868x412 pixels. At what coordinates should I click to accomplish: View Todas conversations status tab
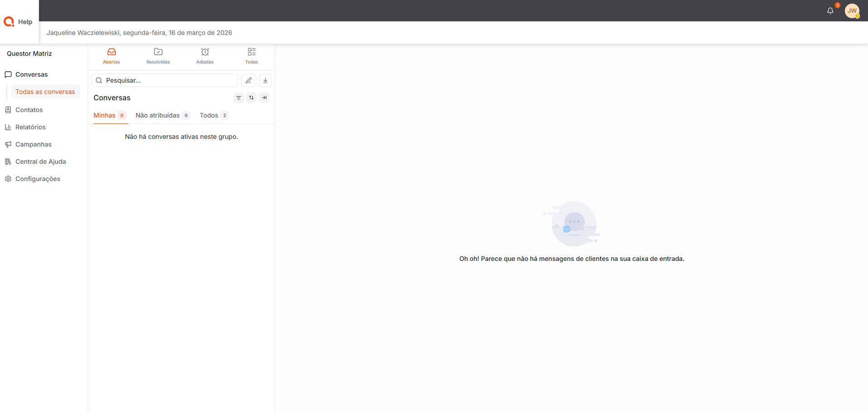[251, 56]
